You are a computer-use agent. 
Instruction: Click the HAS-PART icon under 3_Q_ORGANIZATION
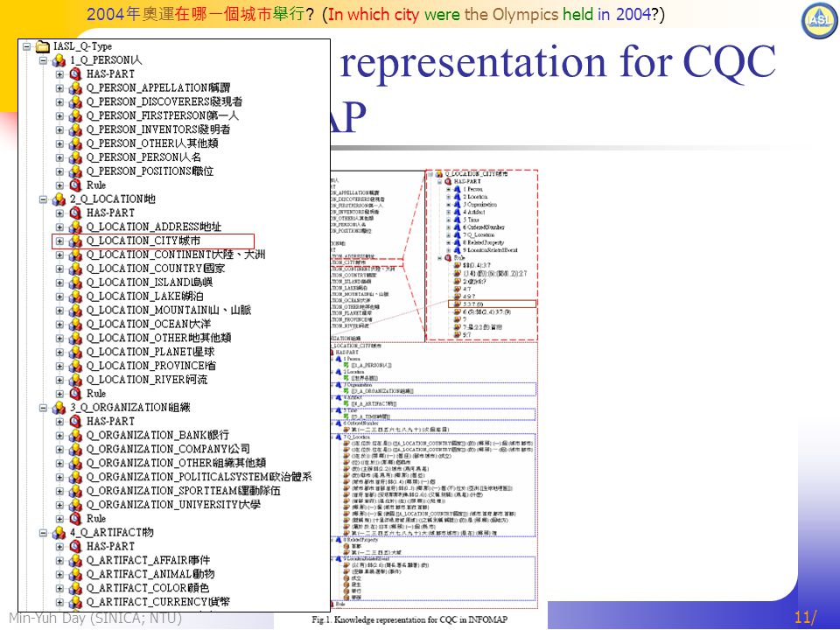(75, 422)
